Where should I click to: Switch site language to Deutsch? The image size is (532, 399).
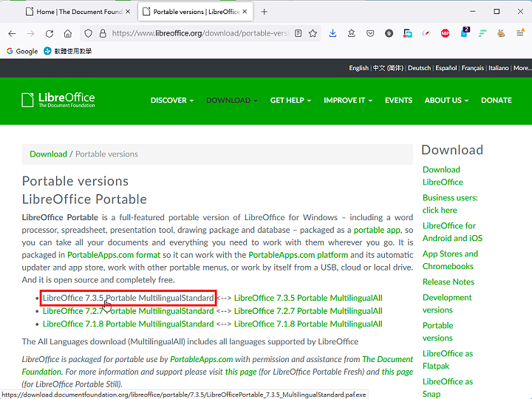click(x=420, y=68)
